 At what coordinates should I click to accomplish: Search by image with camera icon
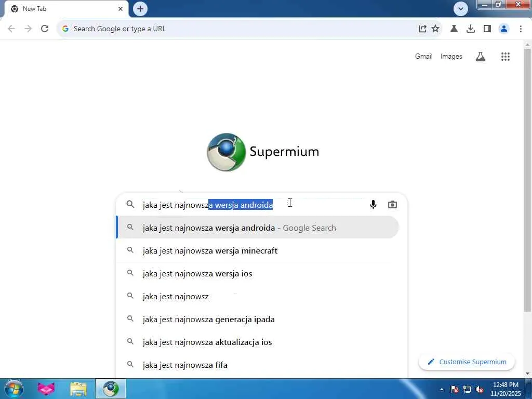[x=392, y=205]
